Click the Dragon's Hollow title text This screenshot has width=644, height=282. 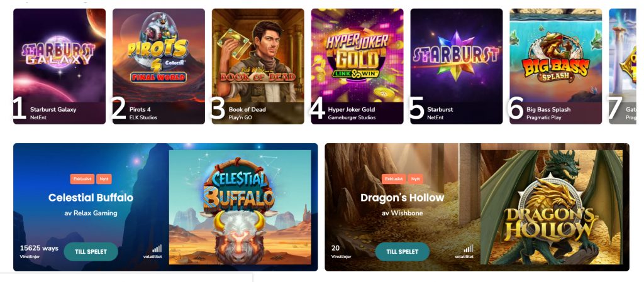click(x=402, y=198)
